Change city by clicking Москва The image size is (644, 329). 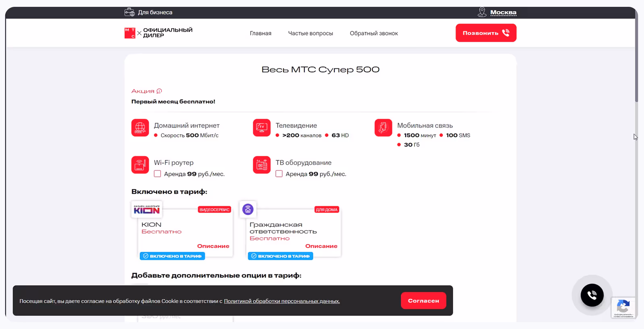(x=503, y=12)
